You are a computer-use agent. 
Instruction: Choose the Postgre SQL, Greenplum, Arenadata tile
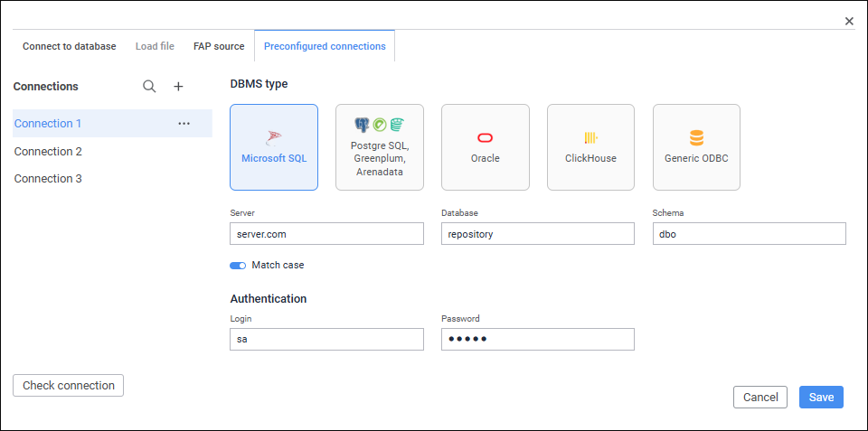pos(380,147)
